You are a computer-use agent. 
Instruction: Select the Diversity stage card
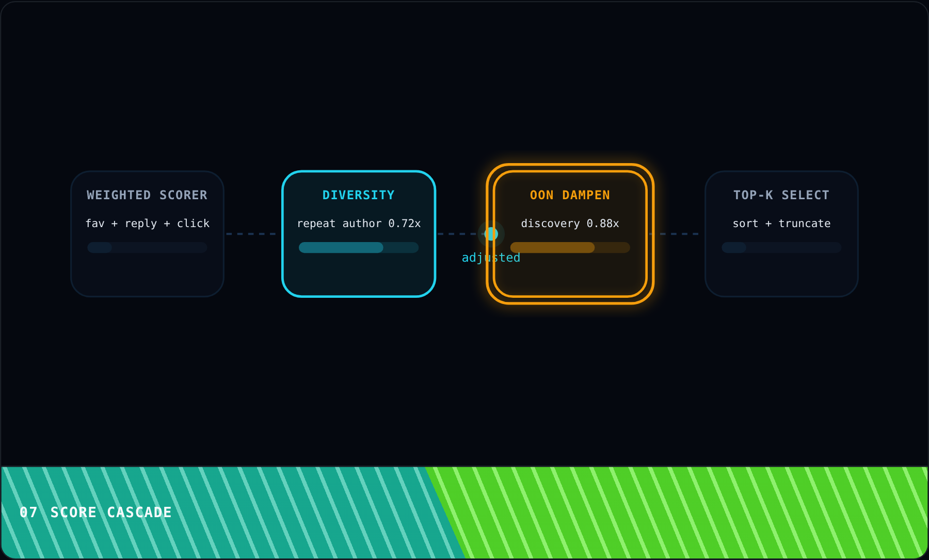359,234
